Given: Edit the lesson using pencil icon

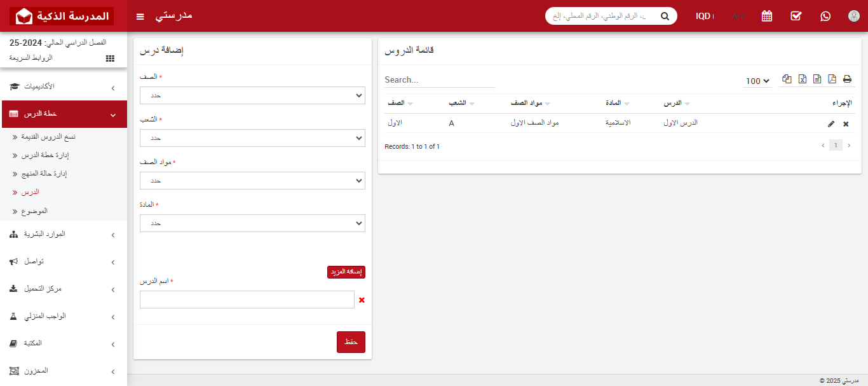Looking at the screenshot, I should point(831,124).
